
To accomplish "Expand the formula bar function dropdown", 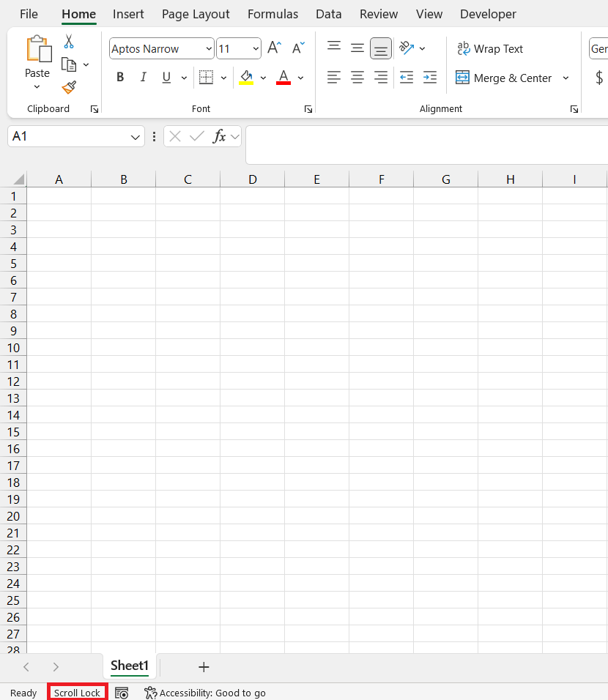I will [x=235, y=137].
